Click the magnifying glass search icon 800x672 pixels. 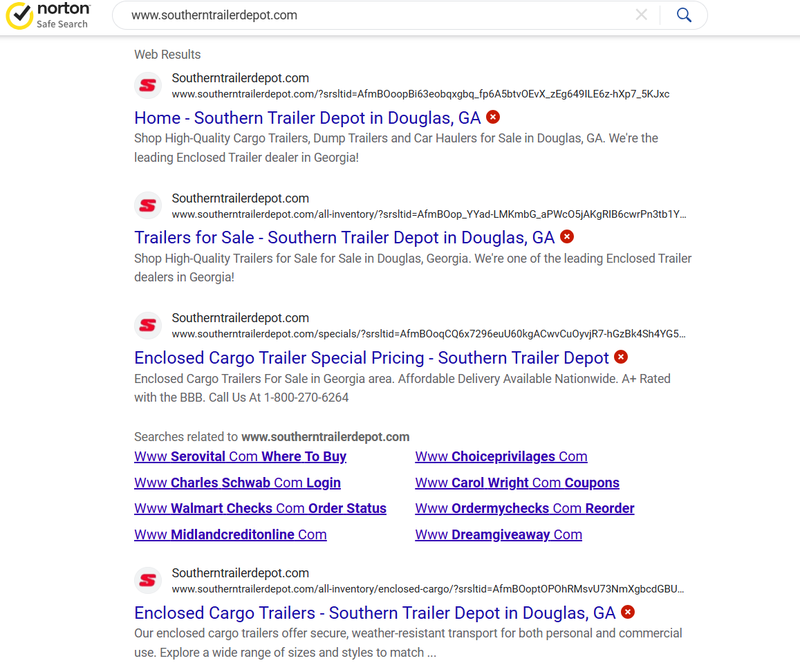(684, 15)
